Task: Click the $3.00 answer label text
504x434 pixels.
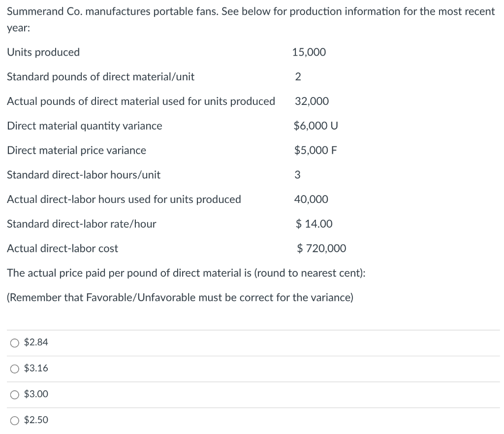Action: (x=36, y=394)
